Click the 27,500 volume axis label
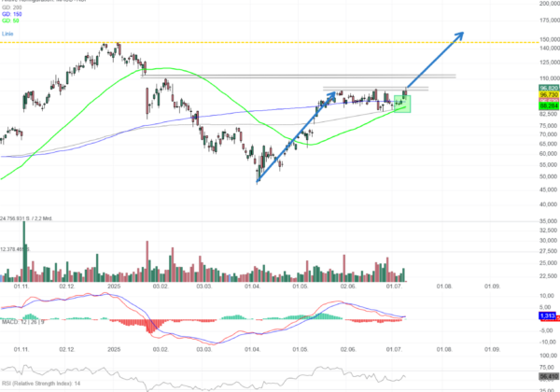This screenshot has width=560, height=392. [550, 251]
